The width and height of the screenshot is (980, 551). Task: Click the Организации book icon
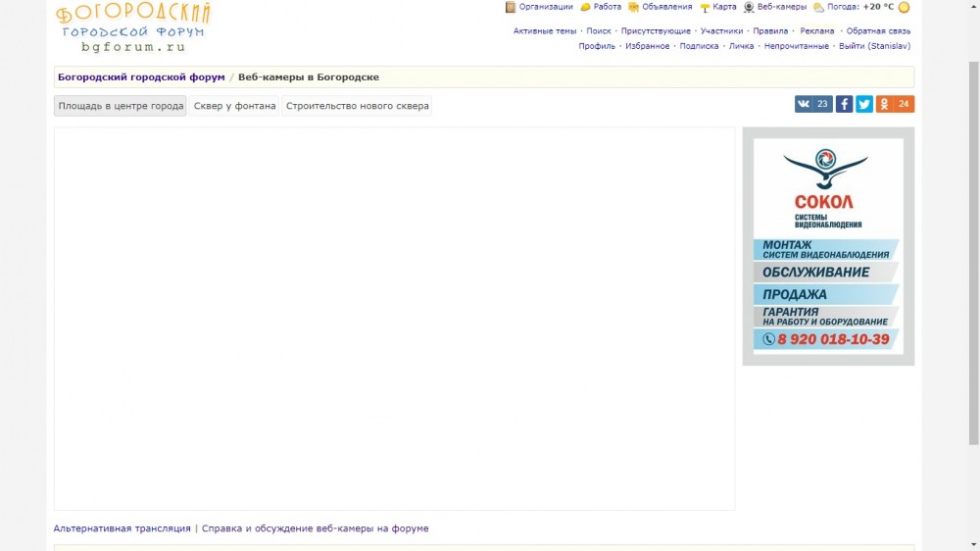click(x=511, y=7)
